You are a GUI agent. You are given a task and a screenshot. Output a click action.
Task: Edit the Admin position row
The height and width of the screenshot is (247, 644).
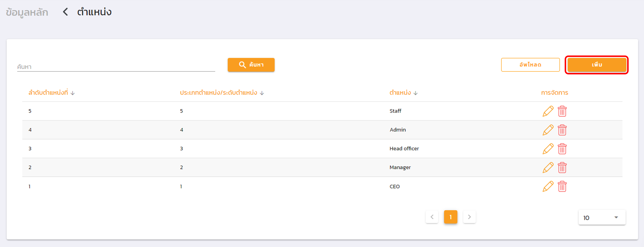point(548,130)
